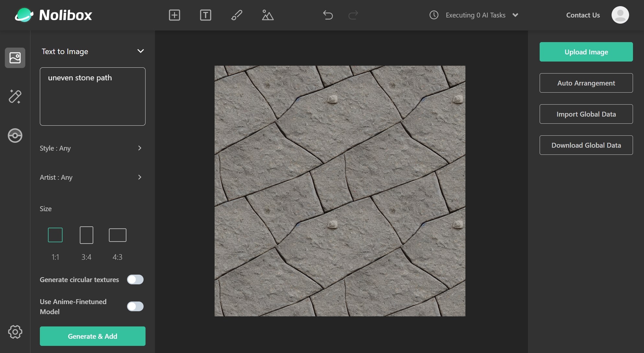Click into the uneven stone path prompt field
Viewport: 644px width, 353px height.
tap(92, 97)
